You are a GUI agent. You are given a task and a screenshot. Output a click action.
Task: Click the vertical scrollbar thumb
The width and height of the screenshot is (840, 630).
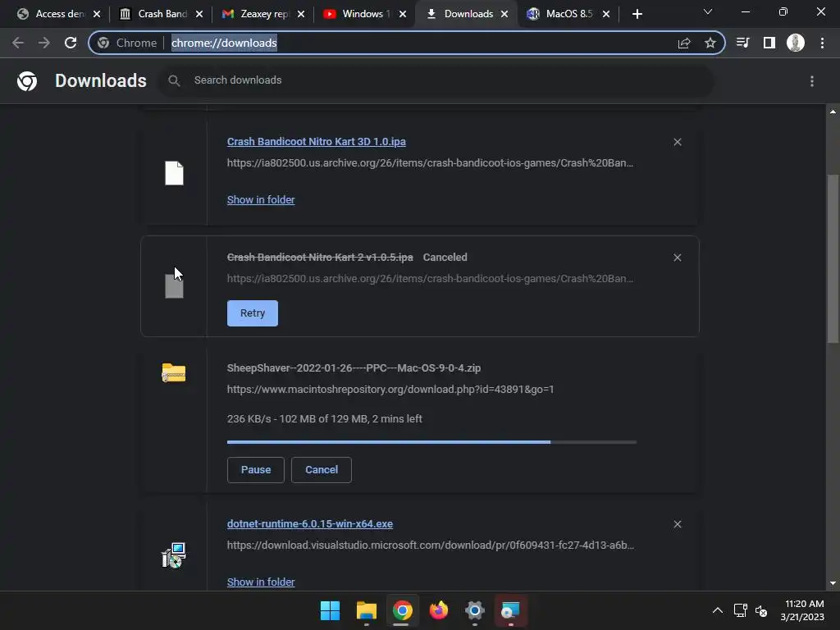[x=833, y=258]
